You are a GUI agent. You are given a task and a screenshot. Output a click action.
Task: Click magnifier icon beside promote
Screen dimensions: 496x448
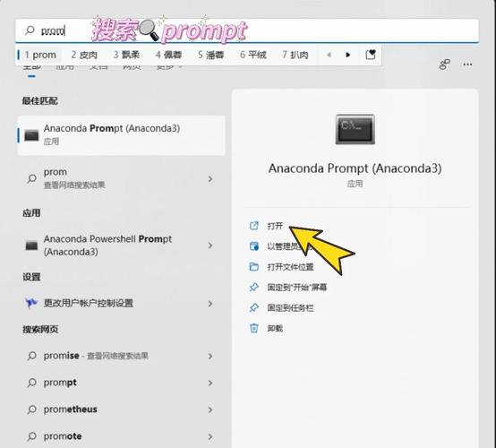tap(31, 436)
